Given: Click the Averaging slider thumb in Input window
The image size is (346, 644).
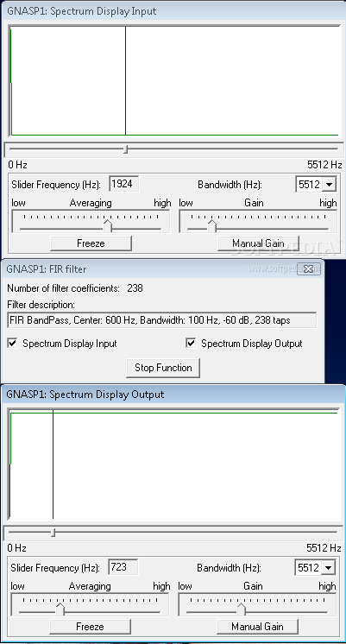Looking at the screenshot, I should [x=107, y=225].
